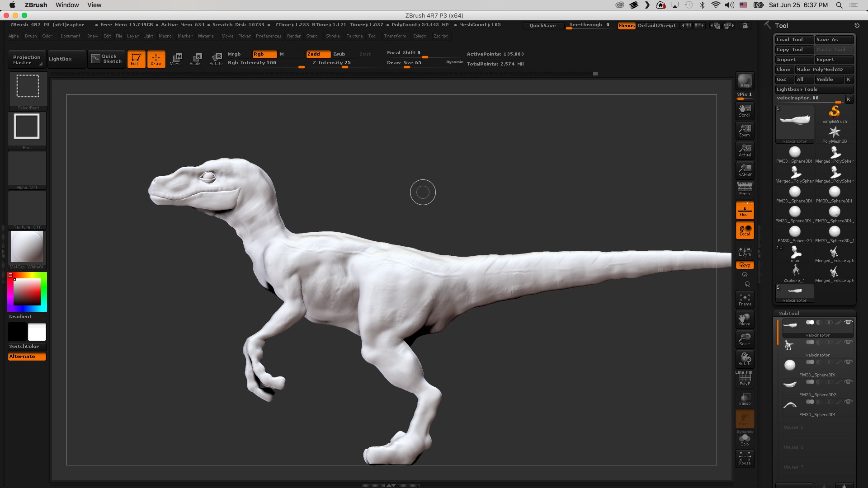Toggle Edit mode button
The height and width of the screenshot is (488, 868).
(x=136, y=59)
